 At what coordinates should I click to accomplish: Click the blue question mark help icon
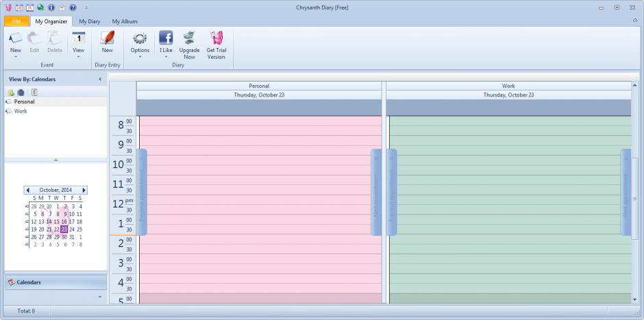[73, 8]
